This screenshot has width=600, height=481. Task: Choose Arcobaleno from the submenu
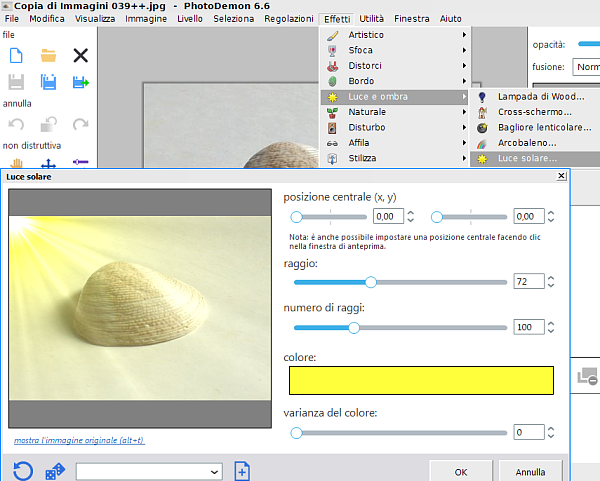527,143
